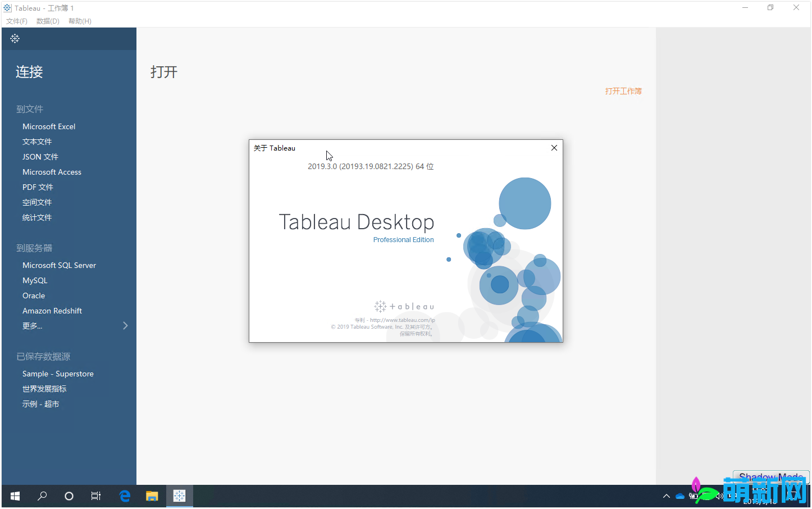Click the 打开工作簿 link
The height and width of the screenshot is (509, 812).
pyautogui.click(x=623, y=91)
